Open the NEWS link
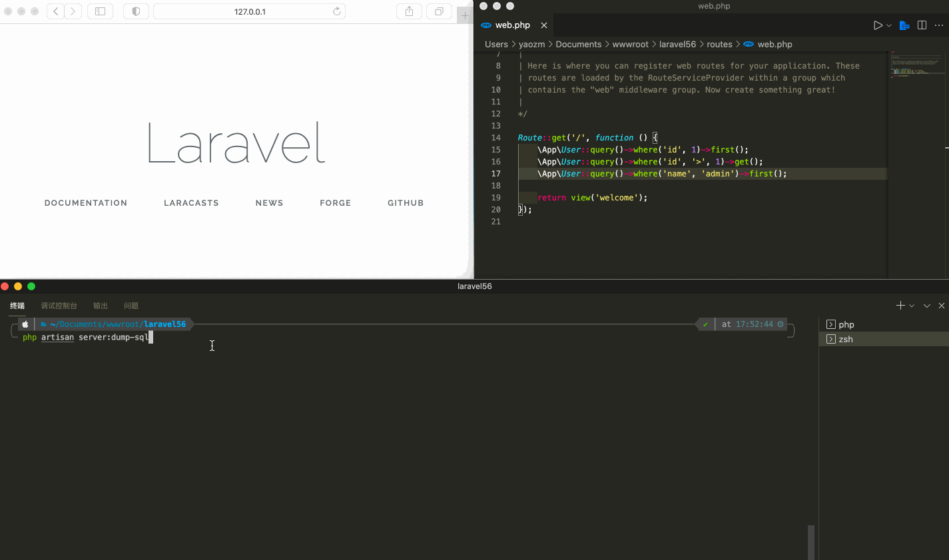The width and height of the screenshot is (949, 560). tap(269, 203)
